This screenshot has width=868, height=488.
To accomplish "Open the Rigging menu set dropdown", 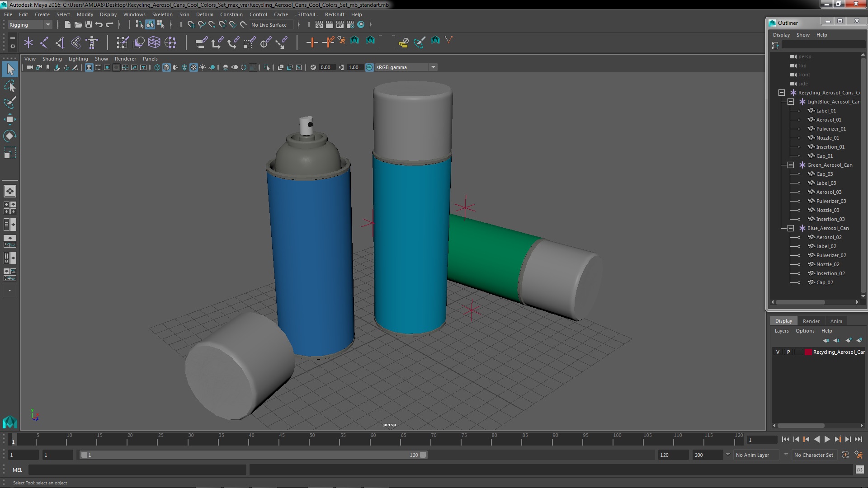I will tap(30, 25).
